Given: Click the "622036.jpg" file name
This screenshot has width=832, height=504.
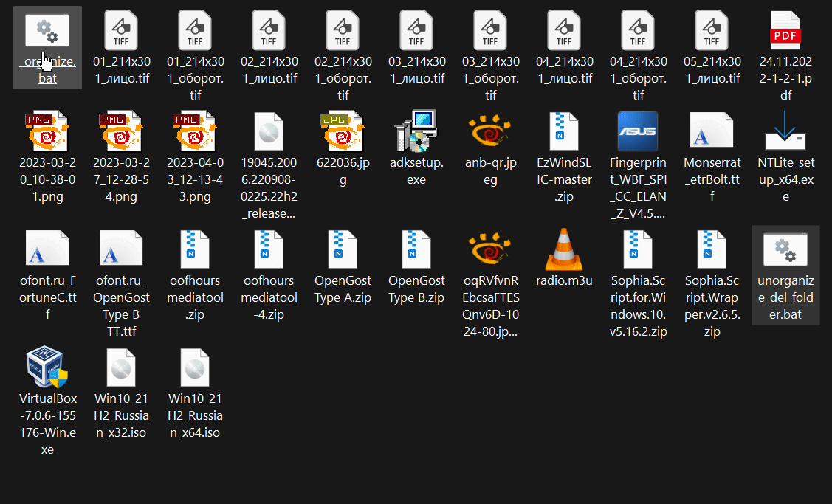Looking at the screenshot, I should pos(343,171).
